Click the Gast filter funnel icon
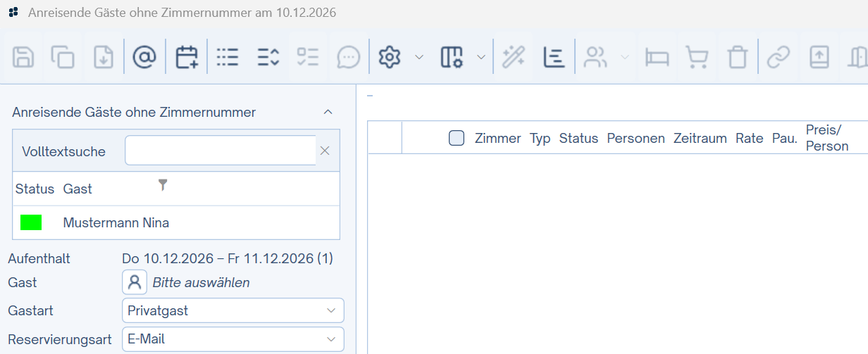868x354 pixels. [163, 185]
